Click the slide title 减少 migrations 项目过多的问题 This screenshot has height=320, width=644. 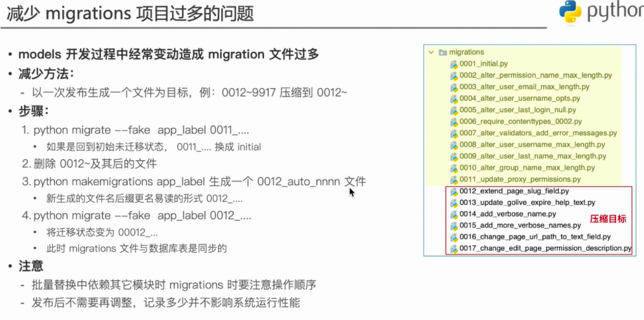[x=130, y=13]
